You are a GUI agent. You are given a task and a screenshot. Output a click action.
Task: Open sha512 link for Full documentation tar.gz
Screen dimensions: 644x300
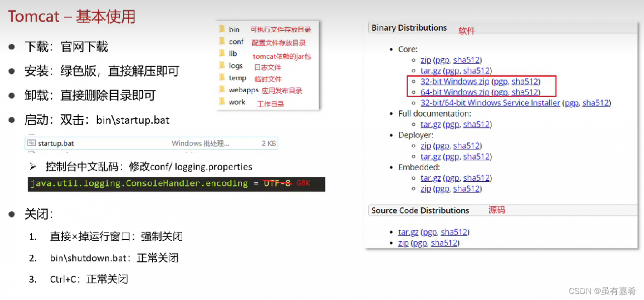click(x=476, y=124)
